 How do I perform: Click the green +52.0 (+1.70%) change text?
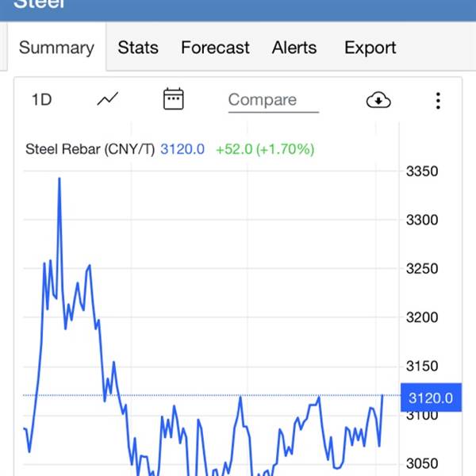tap(265, 149)
